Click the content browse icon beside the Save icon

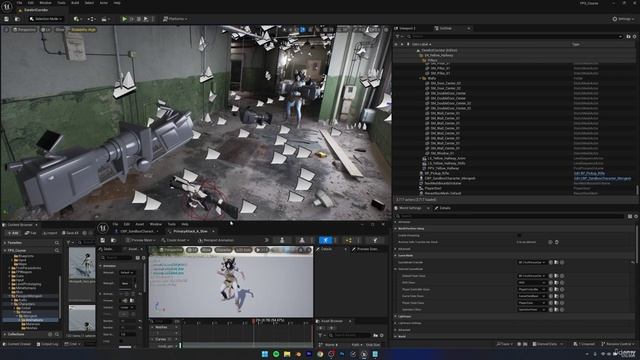(x=17, y=19)
